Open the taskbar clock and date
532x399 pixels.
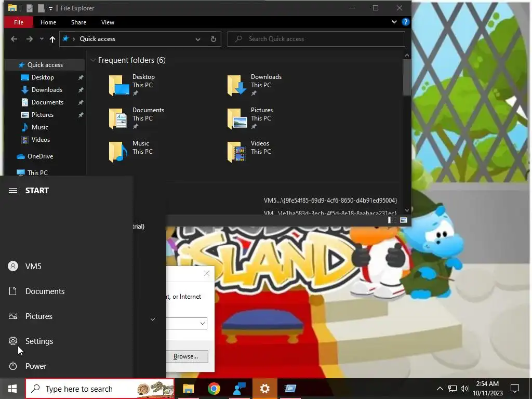487,389
